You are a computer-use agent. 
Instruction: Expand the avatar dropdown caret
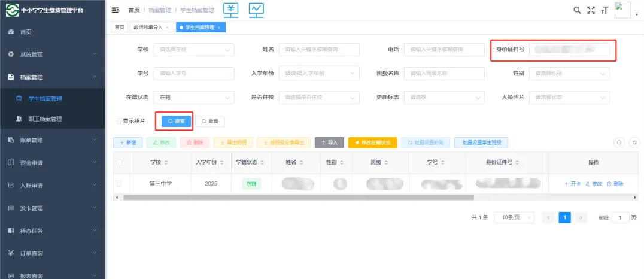click(x=637, y=15)
